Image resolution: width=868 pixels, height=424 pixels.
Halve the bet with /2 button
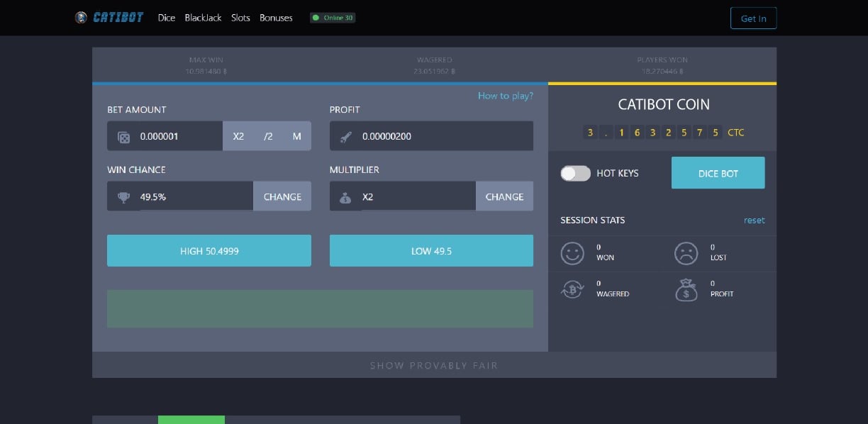pos(268,136)
